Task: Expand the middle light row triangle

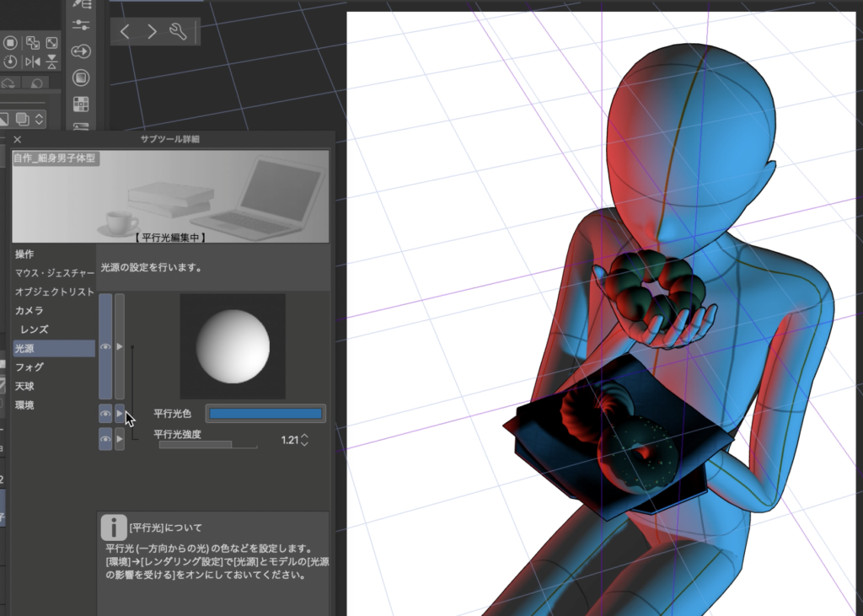Action: 120,414
